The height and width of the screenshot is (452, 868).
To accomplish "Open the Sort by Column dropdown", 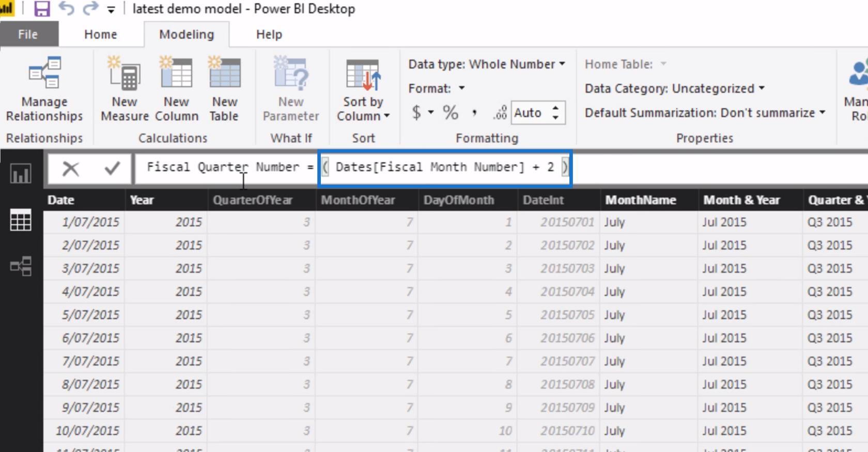I will 363,89.
